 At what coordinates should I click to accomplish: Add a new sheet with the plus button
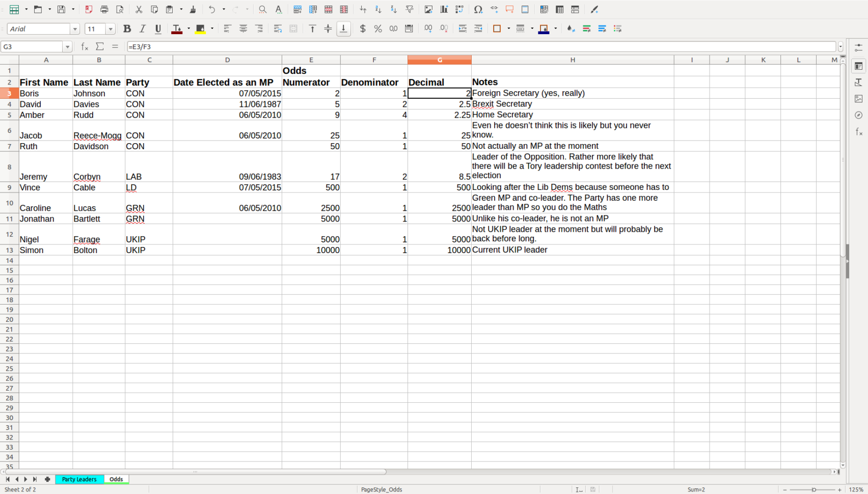coord(47,479)
